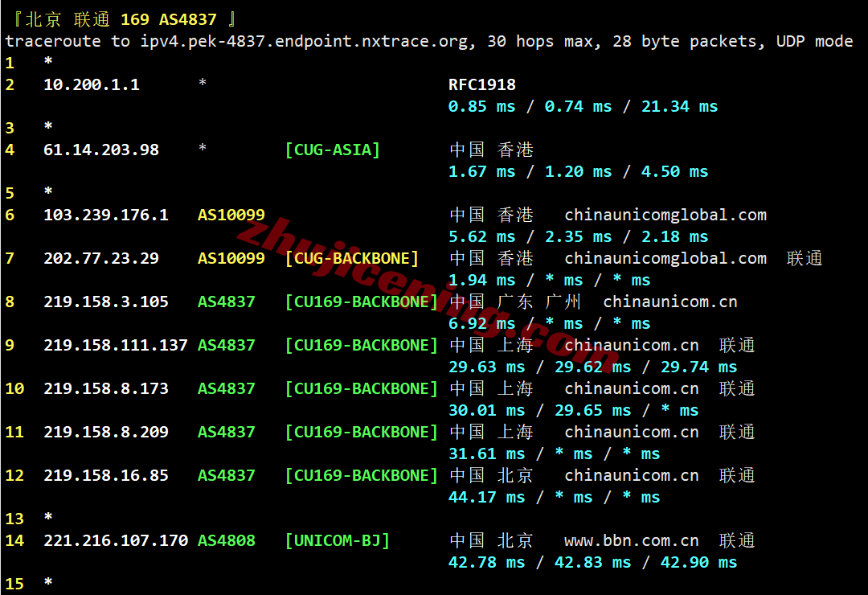
Task: Select latency value 42.90 ms
Action: tap(698, 562)
